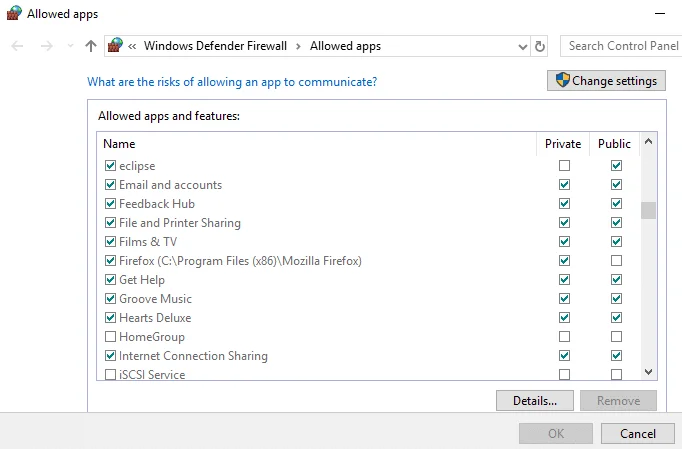
Task: Open the recent locations dropdown arrow
Action: pos(70,46)
